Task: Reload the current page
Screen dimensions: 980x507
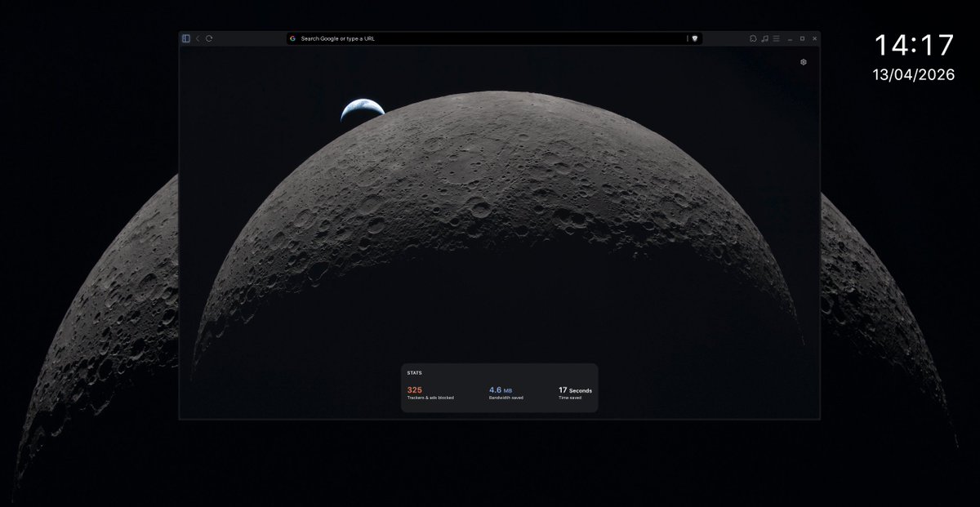Action: [209, 38]
